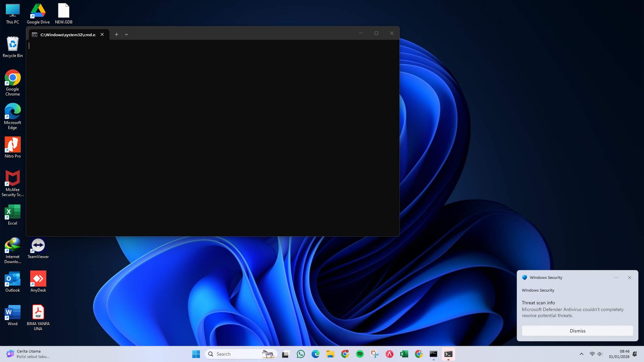644x362 pixels.
Task: Open the volume control in system tray
Action: pos(600,354)
